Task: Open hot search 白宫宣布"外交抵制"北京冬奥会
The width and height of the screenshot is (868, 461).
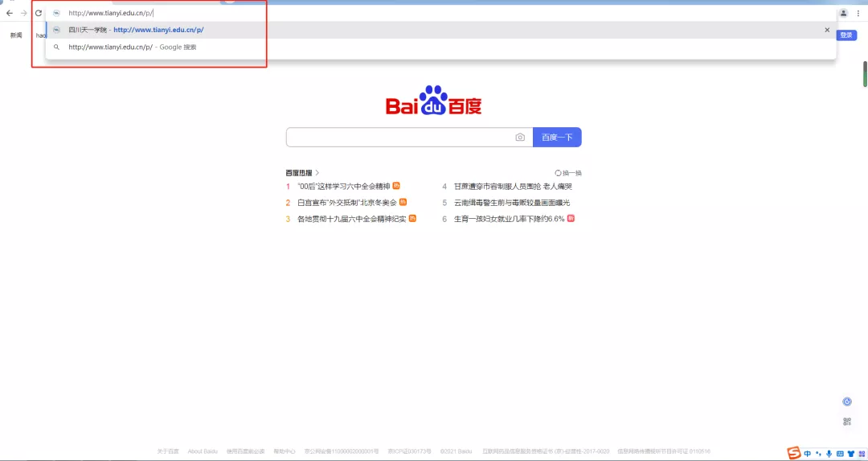Action: pyautogui.click(x=347, y=202)
